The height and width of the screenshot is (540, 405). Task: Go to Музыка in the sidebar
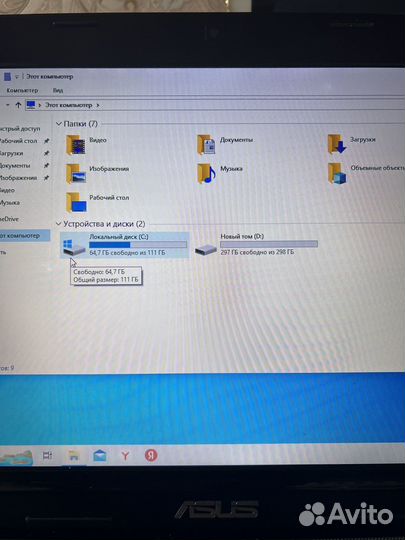(x=10, y=203)
